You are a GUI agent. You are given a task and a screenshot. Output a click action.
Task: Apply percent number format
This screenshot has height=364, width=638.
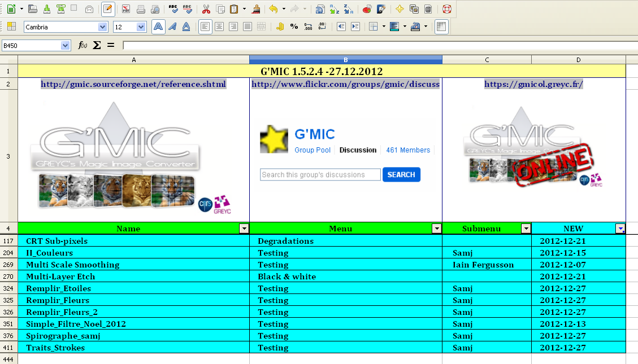click(x=294, y=27)
